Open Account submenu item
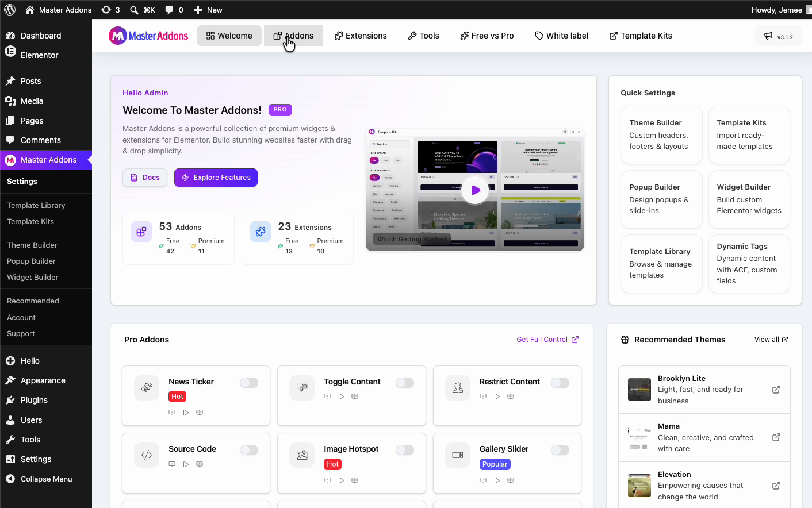 tap(21, 317)
